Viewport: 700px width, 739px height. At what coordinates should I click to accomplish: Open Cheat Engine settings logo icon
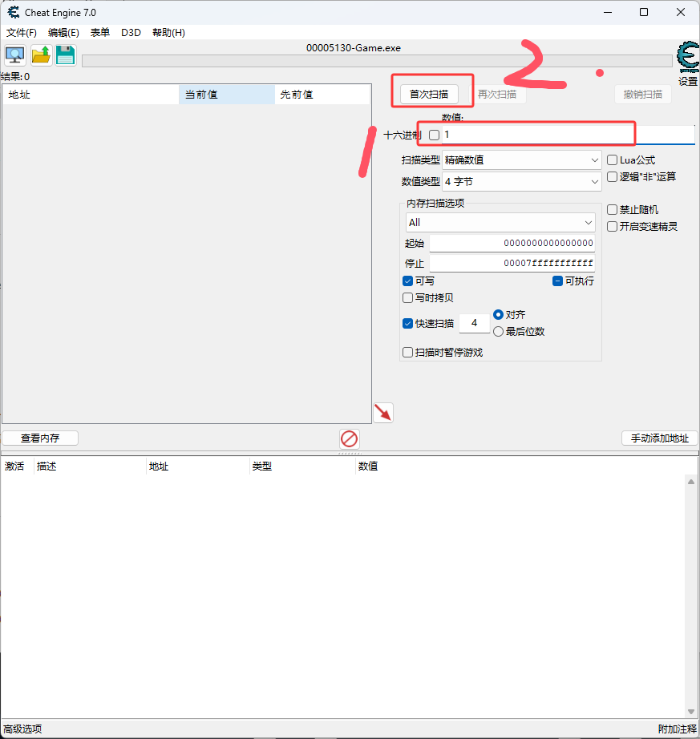tap(688, 57)
